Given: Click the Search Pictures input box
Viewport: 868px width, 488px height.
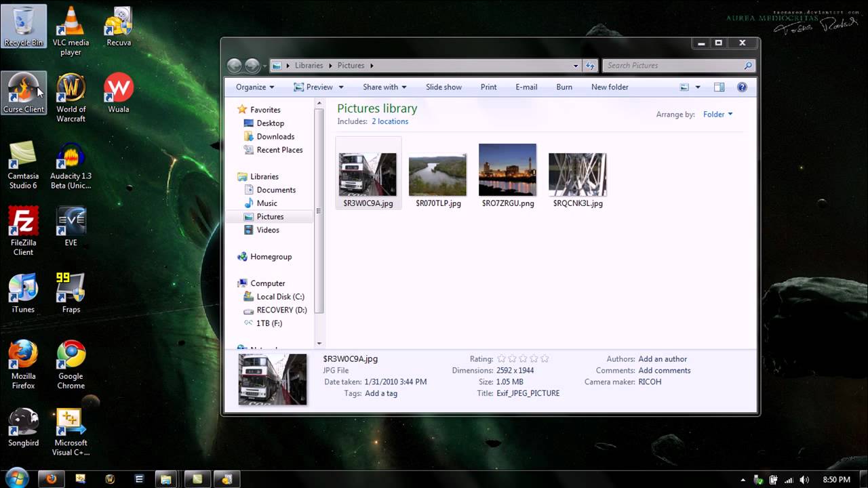Looking at the screenshot, I should 671,66.
